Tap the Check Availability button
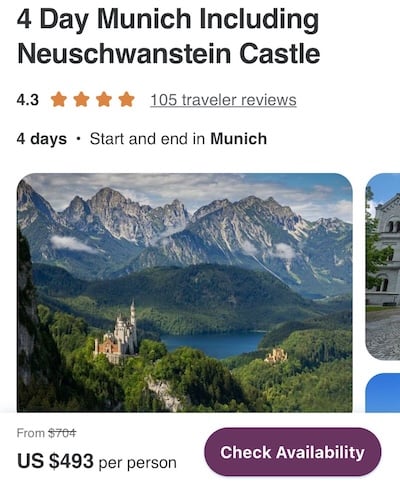 (292, 452)
